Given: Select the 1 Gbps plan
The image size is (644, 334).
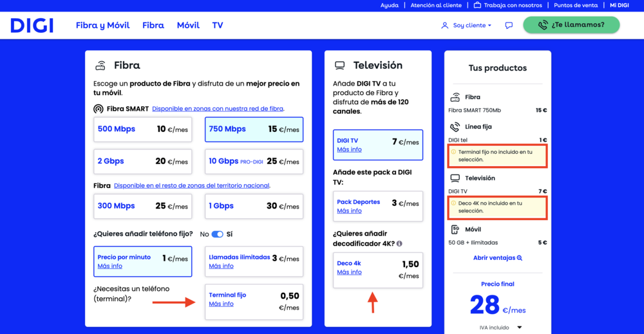Looking at the screenshot, I should (x=254, y=206).
